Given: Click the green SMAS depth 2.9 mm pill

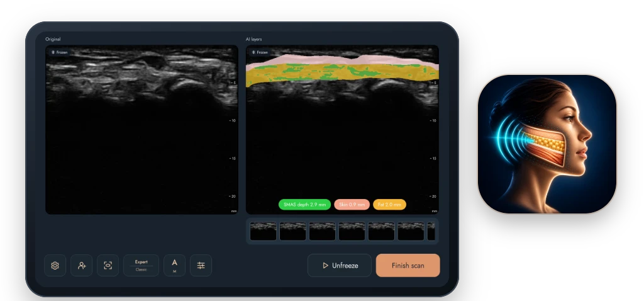Looking at the screenshot, I should 305,205.
